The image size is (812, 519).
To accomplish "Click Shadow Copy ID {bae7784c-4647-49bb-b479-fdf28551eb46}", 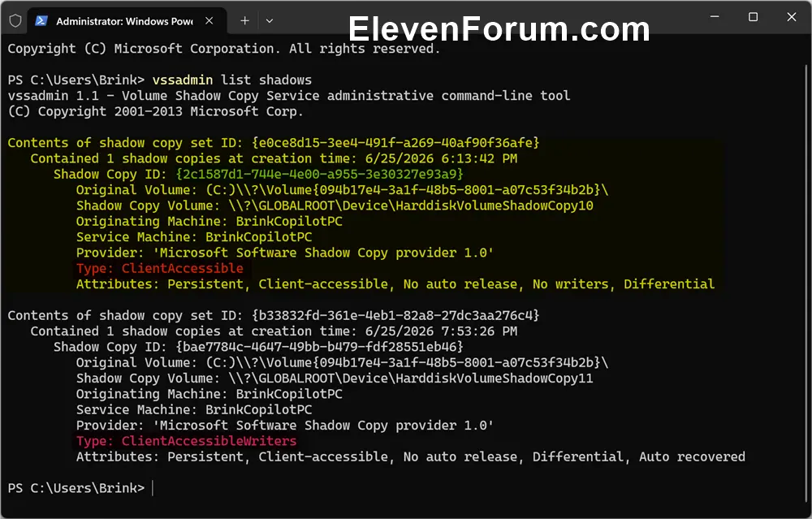I will (319, 347).
